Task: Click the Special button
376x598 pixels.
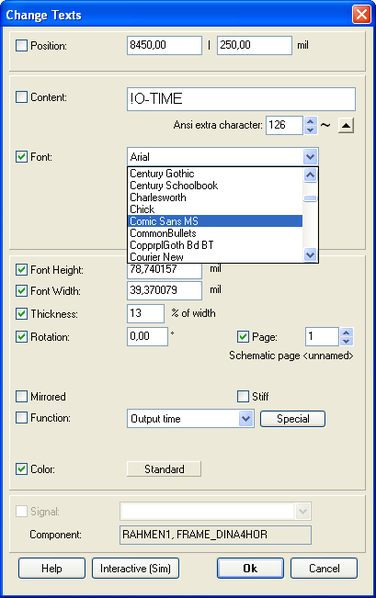Action: (x=293, y=419)
